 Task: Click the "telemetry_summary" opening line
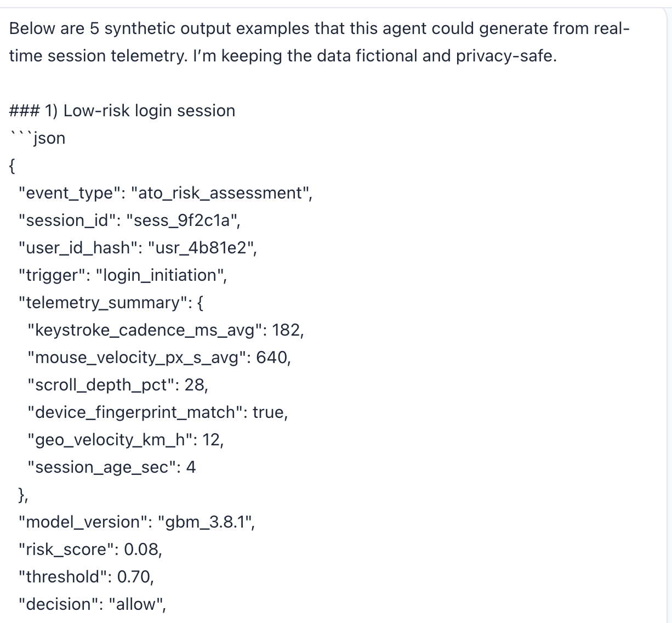(x=111, y=303)
